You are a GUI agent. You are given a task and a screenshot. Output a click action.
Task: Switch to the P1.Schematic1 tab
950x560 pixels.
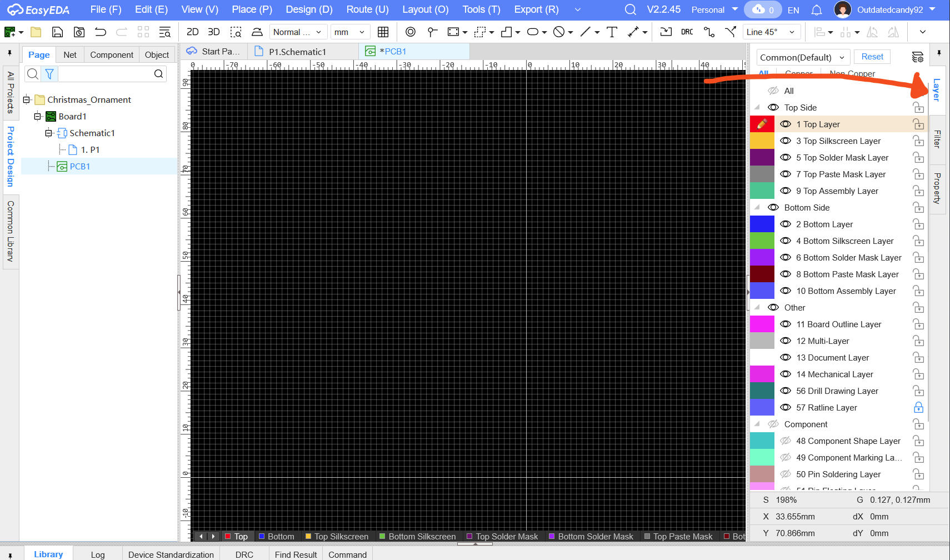pyautogui.click(x=297, y=52)
